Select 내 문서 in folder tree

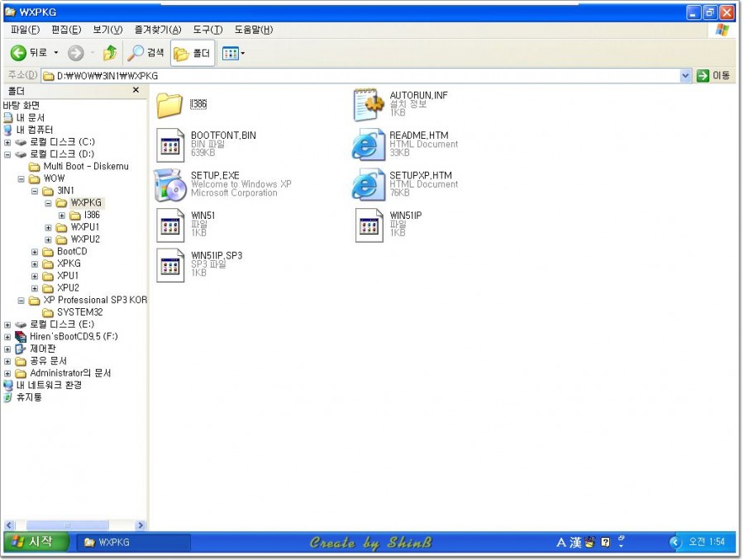(x=30, y=117)
